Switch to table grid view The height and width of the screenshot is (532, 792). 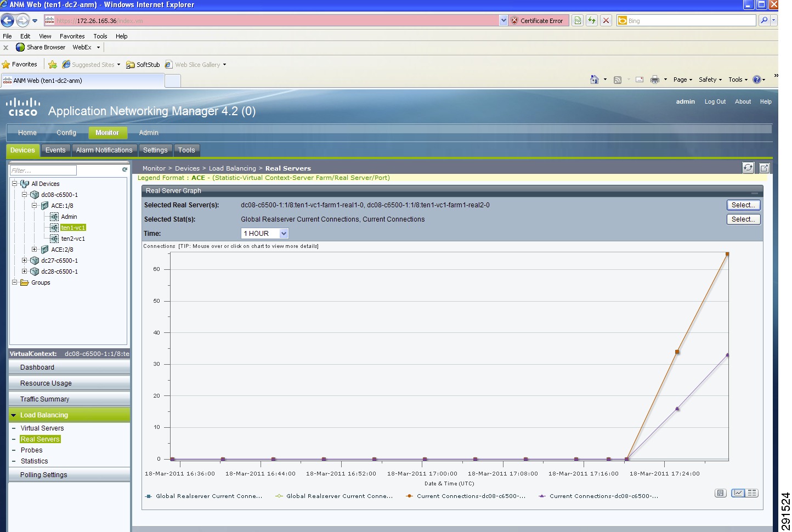(x=752, y=493)
